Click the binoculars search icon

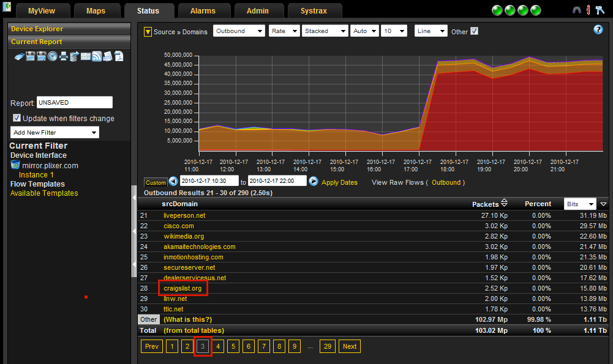click(x=576, y=10)
